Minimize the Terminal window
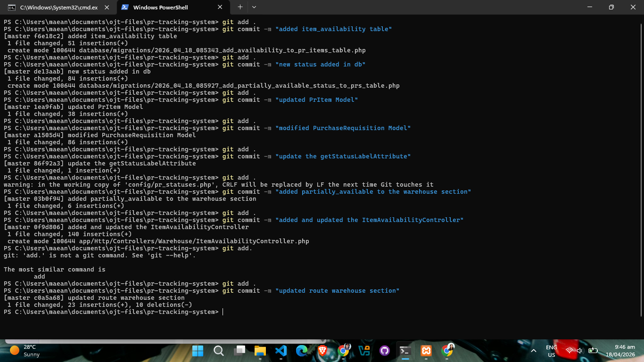Screen dimensions: 644x362 pos(590,7)
